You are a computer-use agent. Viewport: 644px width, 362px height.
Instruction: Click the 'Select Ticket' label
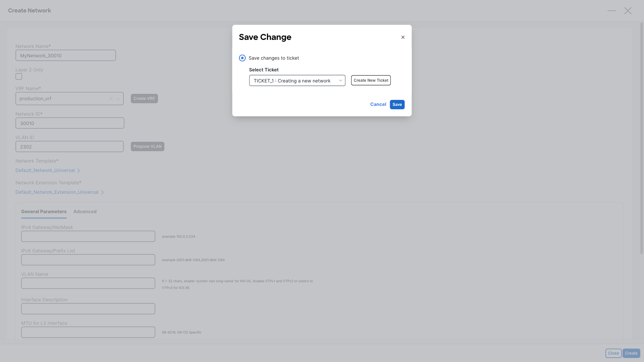coord(264,70)
